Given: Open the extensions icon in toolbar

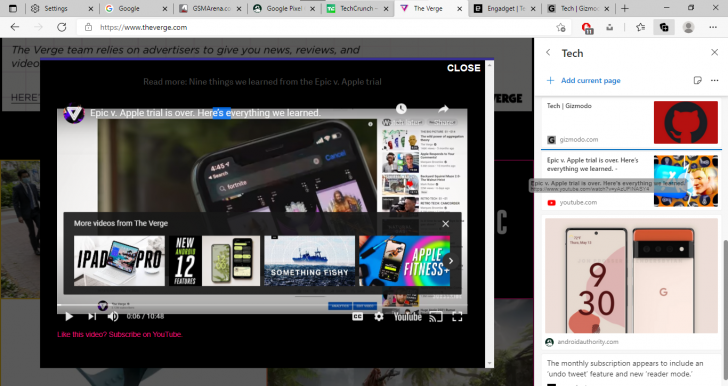Looking at the screenshot, I should (610, 27).
